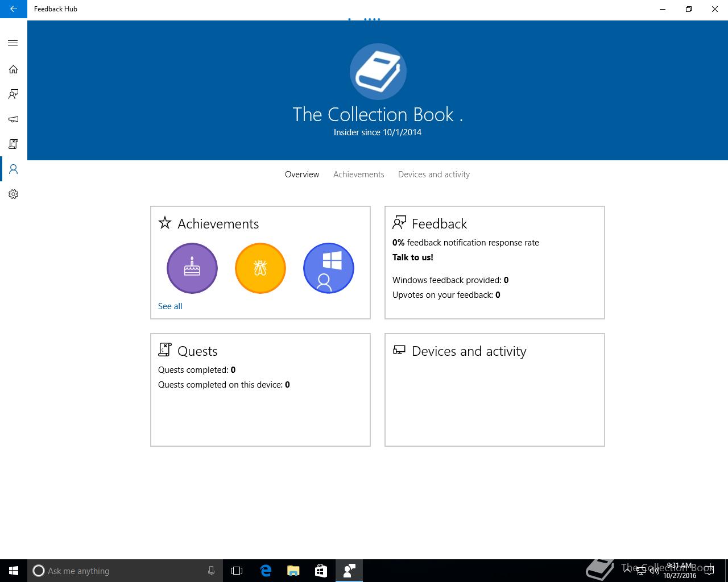Click the orange bug achievement badge
The height and width of the screenshot is (582, 728).
(x=260, y=268)
